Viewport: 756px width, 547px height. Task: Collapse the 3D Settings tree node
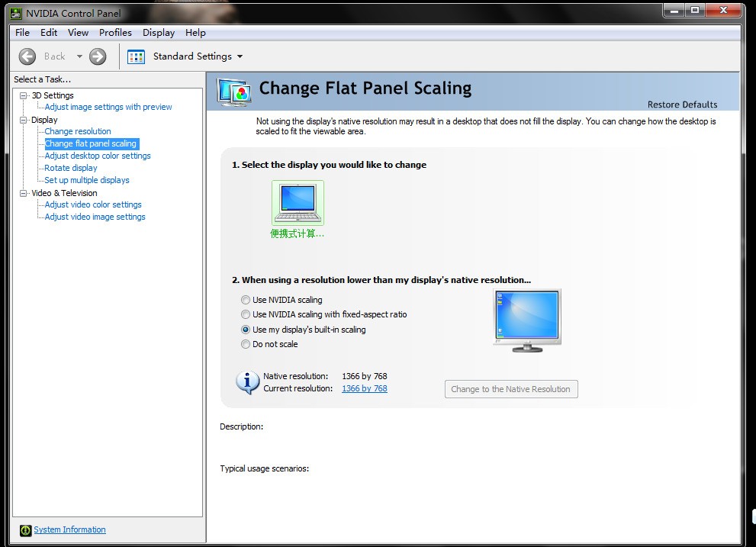pyautogui.click(x=23, y=95)
